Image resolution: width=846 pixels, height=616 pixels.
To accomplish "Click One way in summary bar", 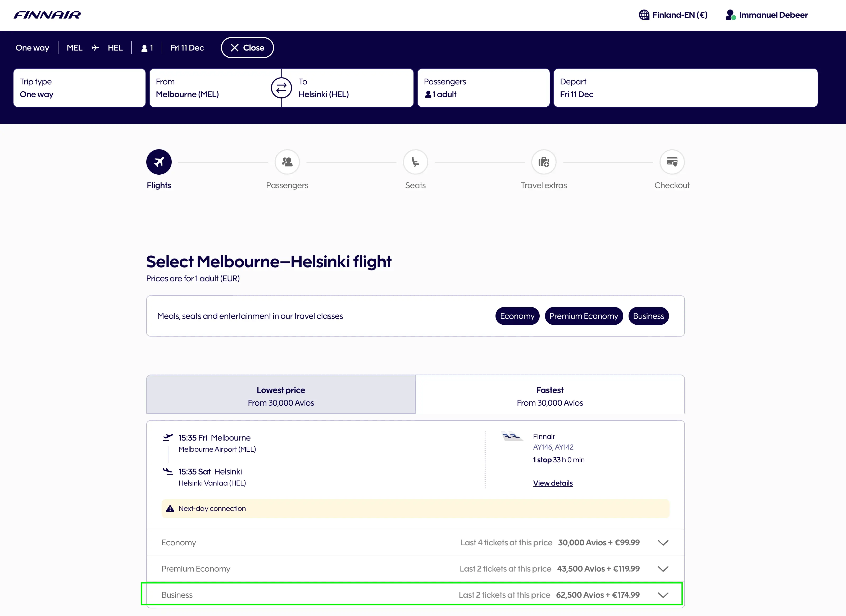I will [33, 48].
